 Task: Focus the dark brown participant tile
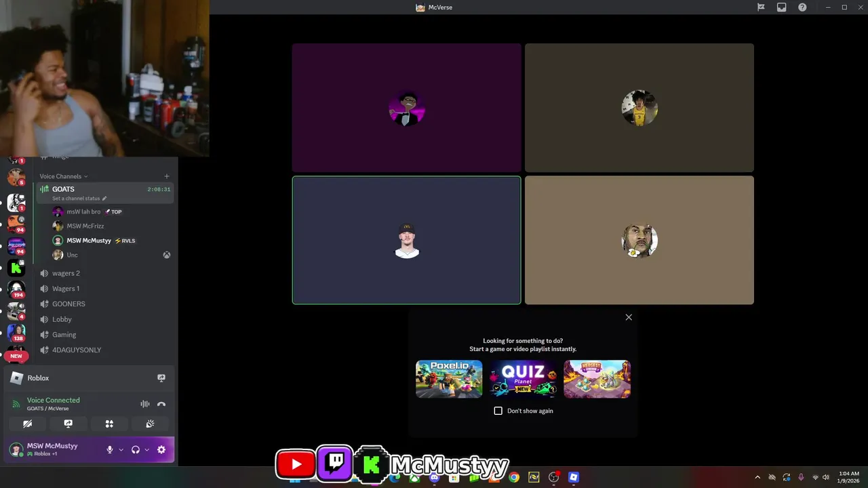[x=639, y=108]
